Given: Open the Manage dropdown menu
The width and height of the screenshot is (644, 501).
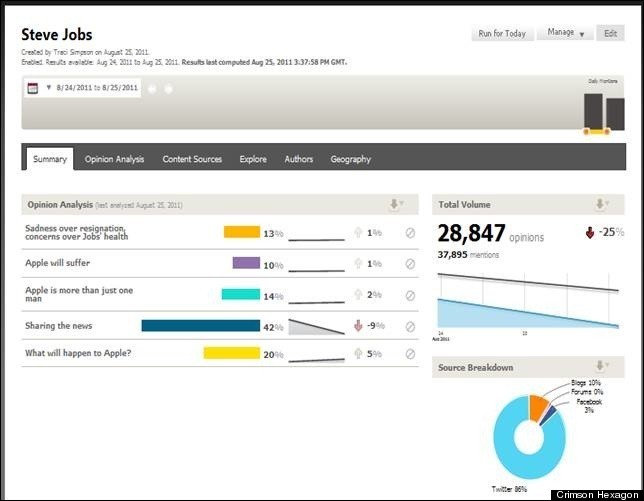Looking at the screenshot, I should pos(565,33).
